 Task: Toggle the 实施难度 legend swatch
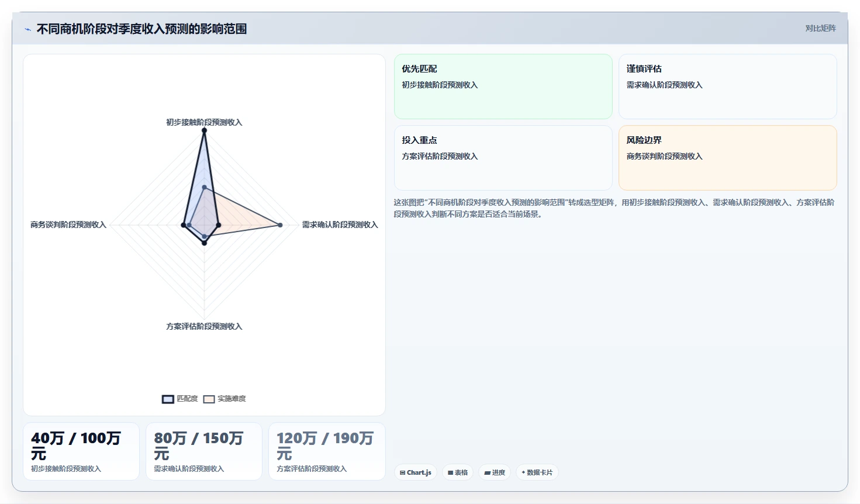[209, 399]
